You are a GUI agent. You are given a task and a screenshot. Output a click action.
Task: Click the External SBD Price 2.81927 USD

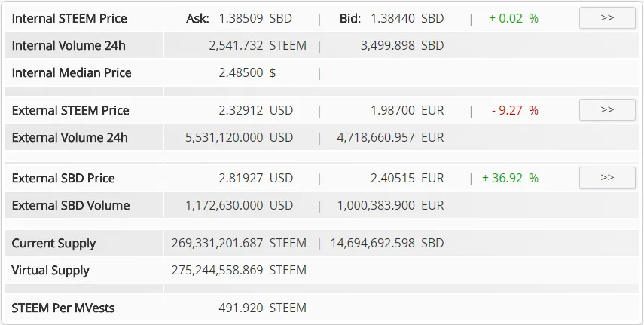tap(256, 178)
